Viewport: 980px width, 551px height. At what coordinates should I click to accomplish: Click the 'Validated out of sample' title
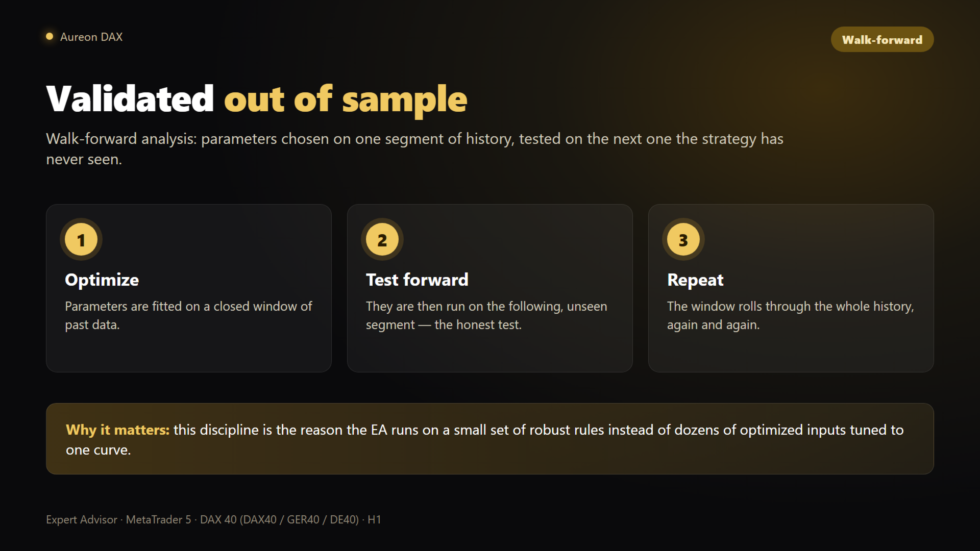[x=257, y=99]
